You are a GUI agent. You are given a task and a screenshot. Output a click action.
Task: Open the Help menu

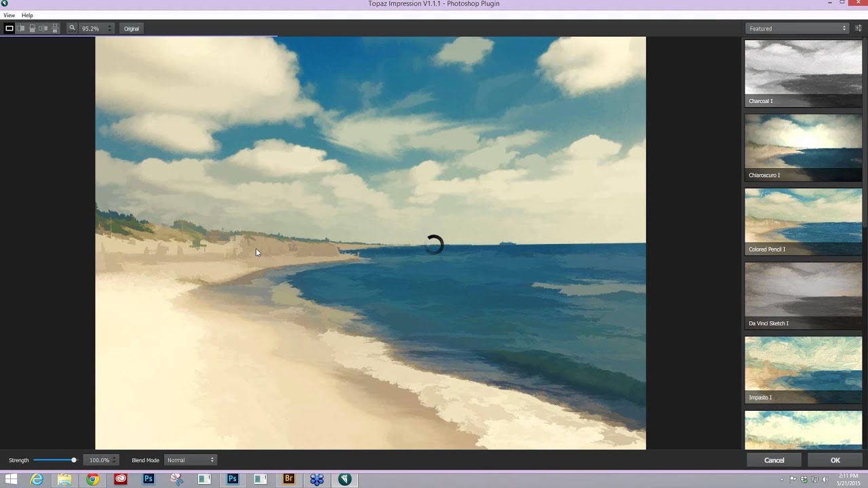[27, 15]
